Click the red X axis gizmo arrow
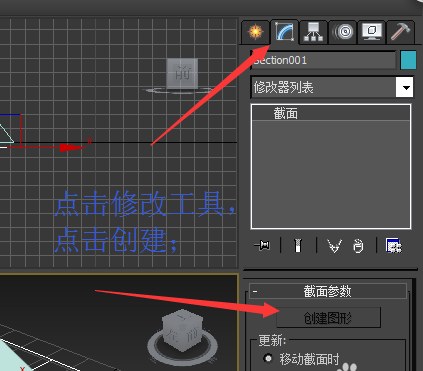 pyautogui.click(x=72, y=147)
